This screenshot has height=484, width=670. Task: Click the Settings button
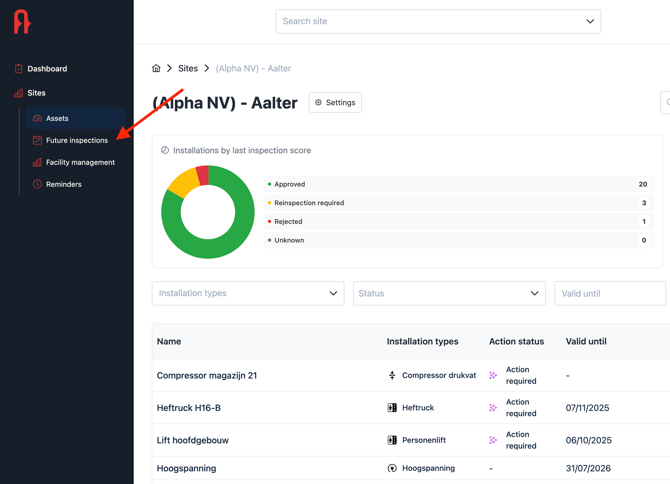[x=335, y=103]
